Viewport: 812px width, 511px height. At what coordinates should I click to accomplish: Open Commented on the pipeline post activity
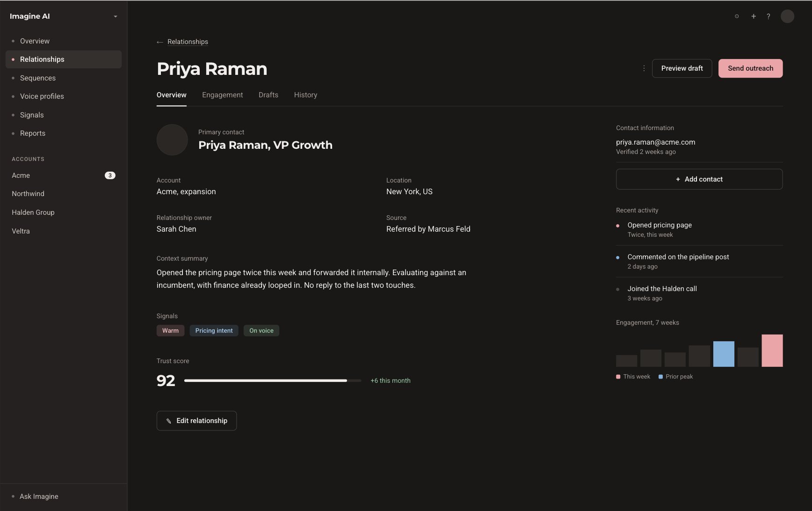(699, 261)
